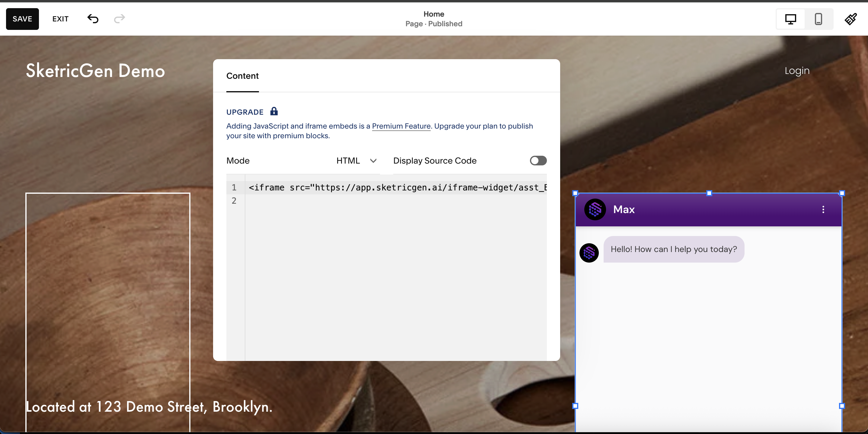Click the Max avatar in chat header
This screenshot has width=868, height=434.
(595, 209)
